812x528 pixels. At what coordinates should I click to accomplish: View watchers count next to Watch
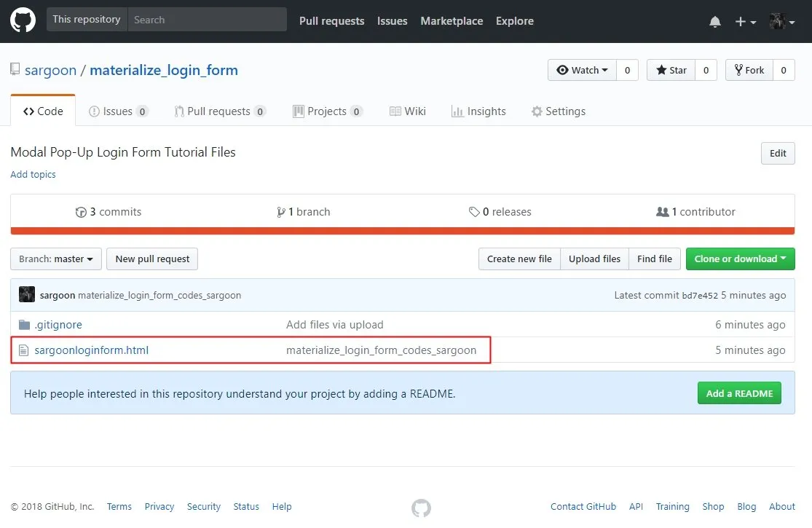pyautogui.click(x=627, y=70)
